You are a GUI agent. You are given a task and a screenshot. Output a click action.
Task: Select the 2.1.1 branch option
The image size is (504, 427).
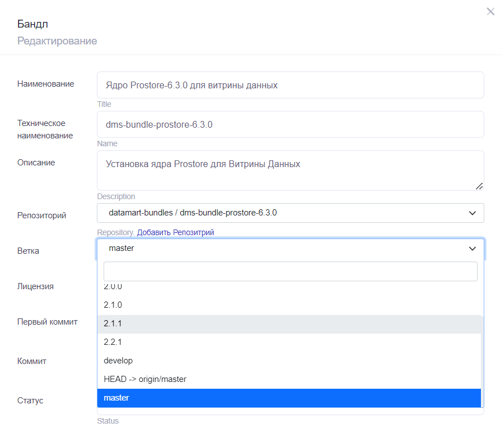point(113,323)
